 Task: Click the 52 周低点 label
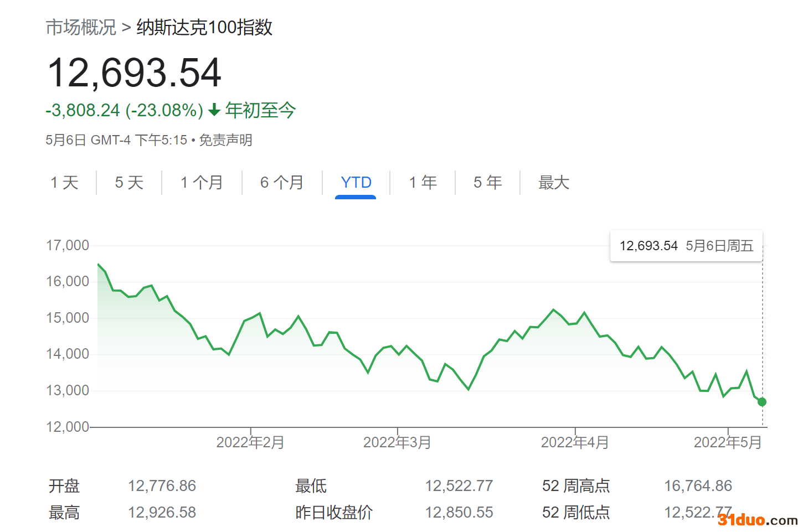coord(576,513)
